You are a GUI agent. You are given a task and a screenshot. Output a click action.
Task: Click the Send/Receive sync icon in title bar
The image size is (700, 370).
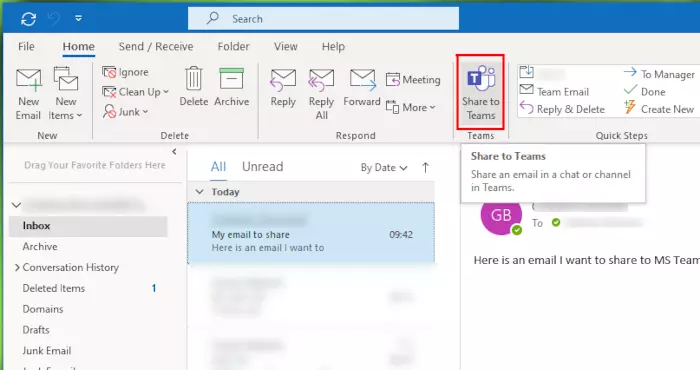click(29, 19)
